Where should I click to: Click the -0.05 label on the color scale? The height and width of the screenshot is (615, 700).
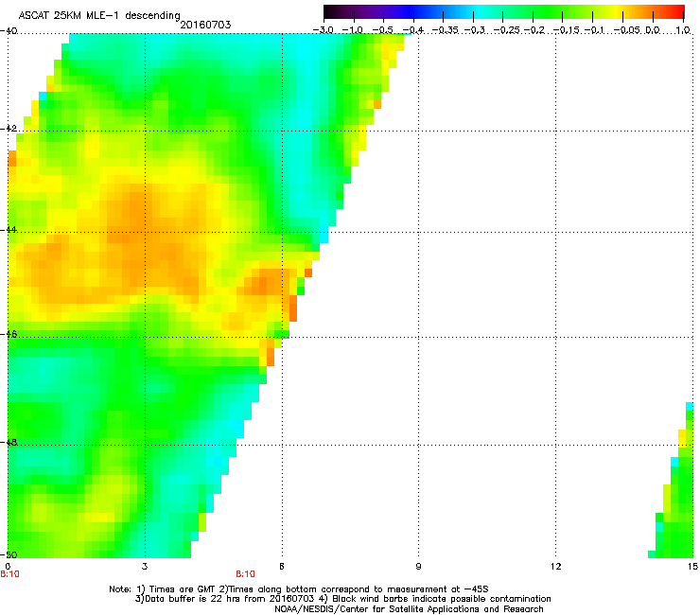pyautogui.click(x=627, y=30)
